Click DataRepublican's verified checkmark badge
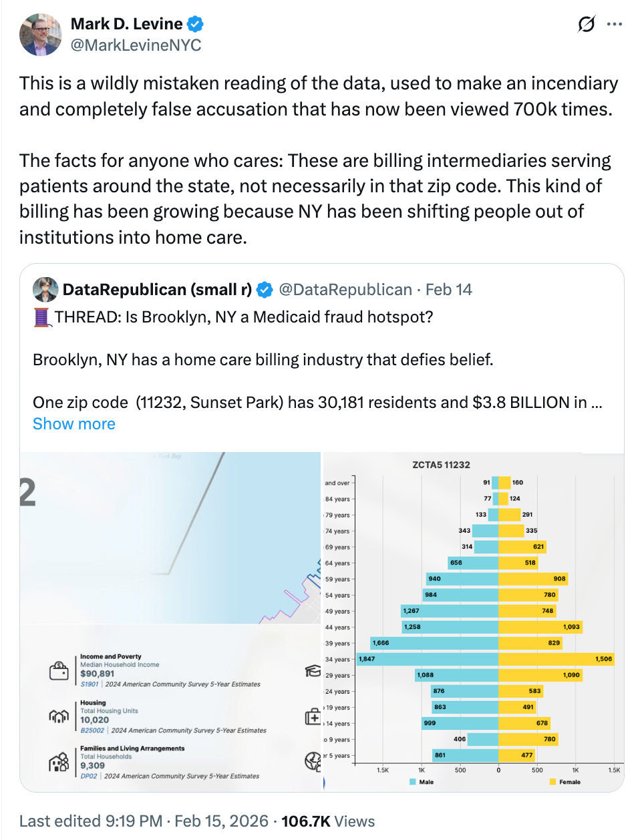The image size is (640, 840). click(265, 290)
